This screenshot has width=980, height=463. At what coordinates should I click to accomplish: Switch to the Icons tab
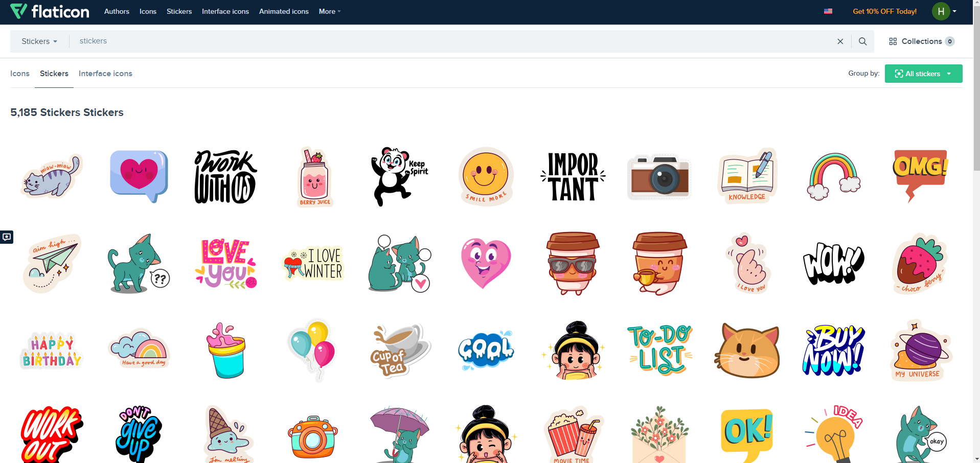click(x=20, y=74)
